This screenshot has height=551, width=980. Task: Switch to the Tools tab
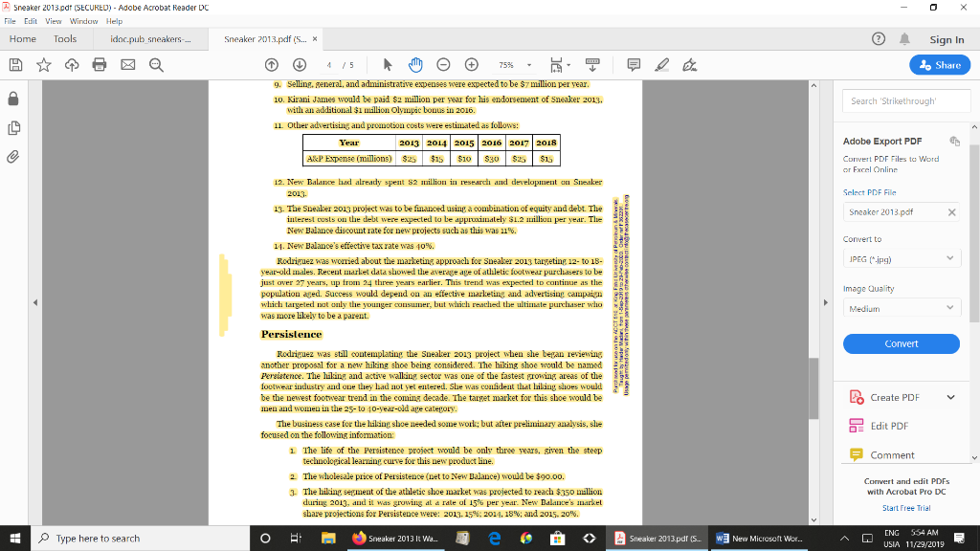click(x=65, y=38)
